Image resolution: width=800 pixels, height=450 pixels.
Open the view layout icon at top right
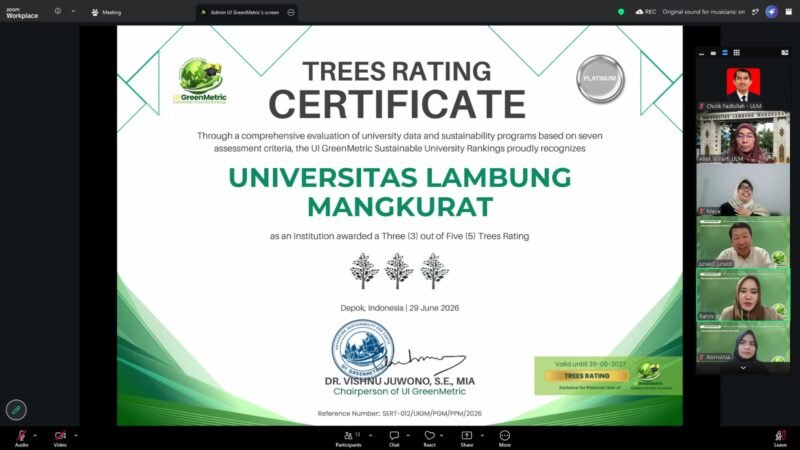[789, 12]
